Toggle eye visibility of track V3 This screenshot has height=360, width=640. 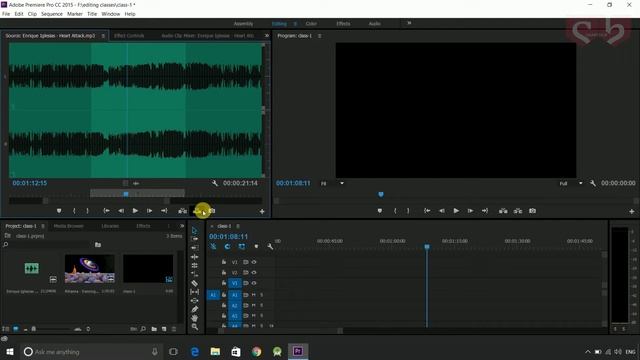click(254, 262)
